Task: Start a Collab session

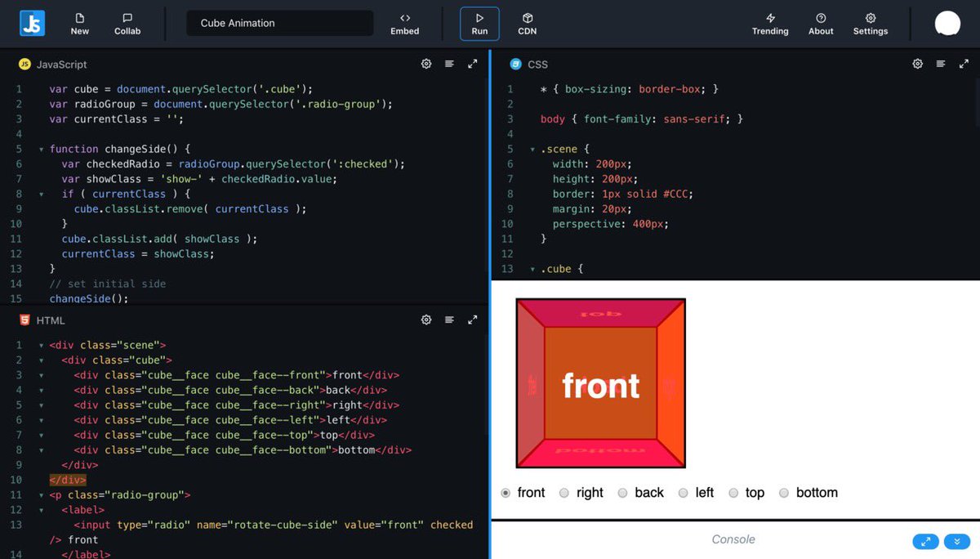Action: [127, 23]
